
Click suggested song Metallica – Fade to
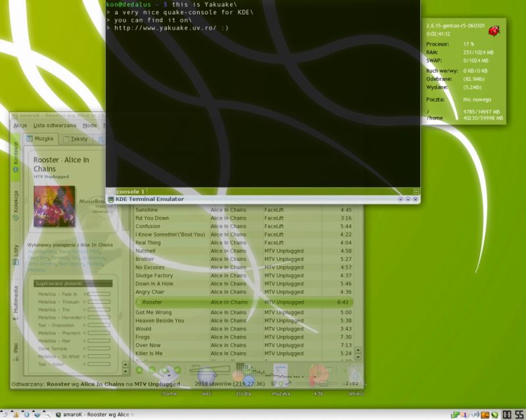(x=57, y=294)
